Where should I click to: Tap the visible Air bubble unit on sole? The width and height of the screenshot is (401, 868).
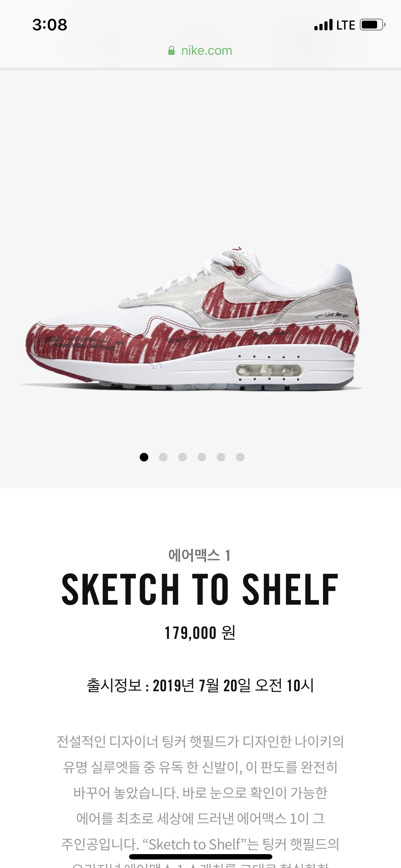tap(269, 371)
